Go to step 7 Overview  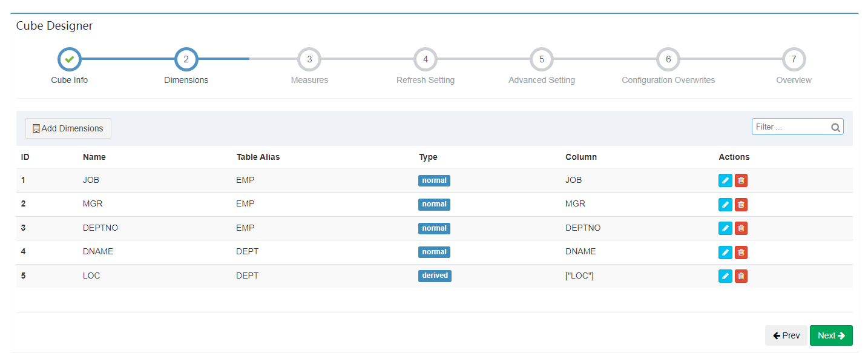click(x=794, y=59)
